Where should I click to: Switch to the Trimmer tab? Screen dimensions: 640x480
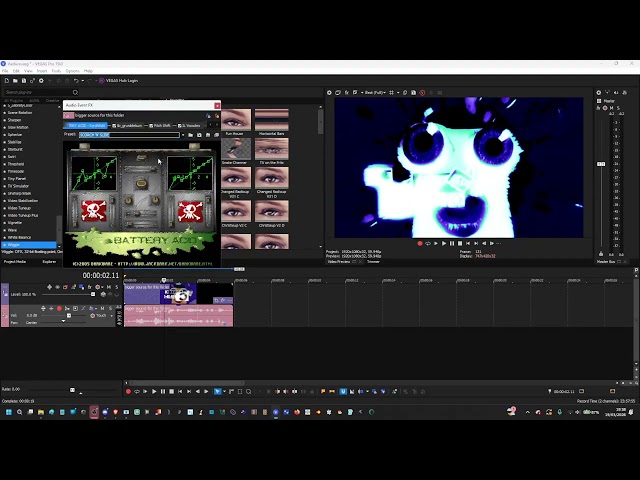373,262
